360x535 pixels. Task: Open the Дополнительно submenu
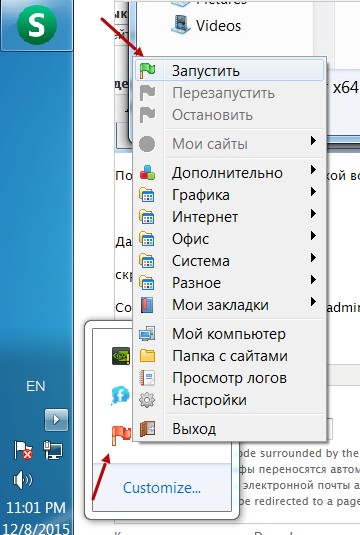pos(229,173)
